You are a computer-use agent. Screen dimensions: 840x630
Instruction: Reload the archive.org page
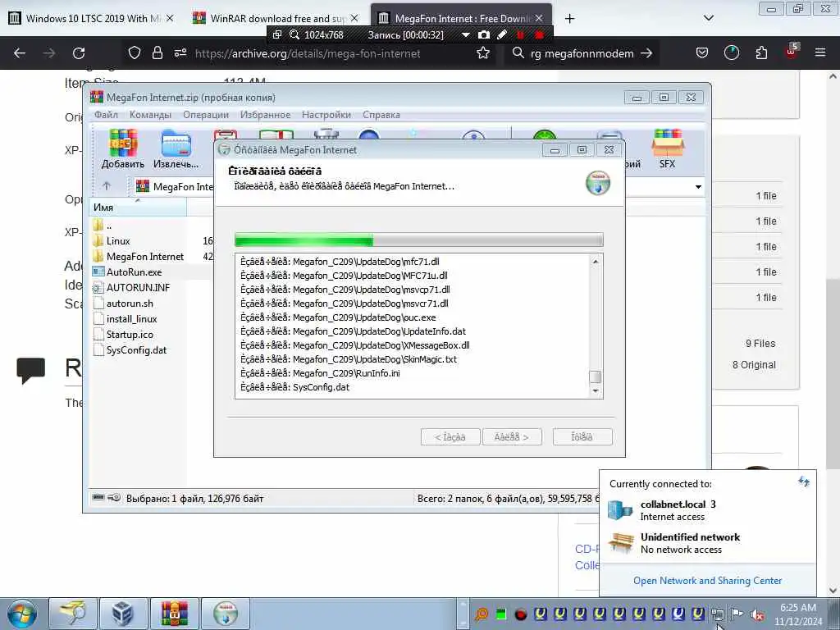[x=79, y=53]
